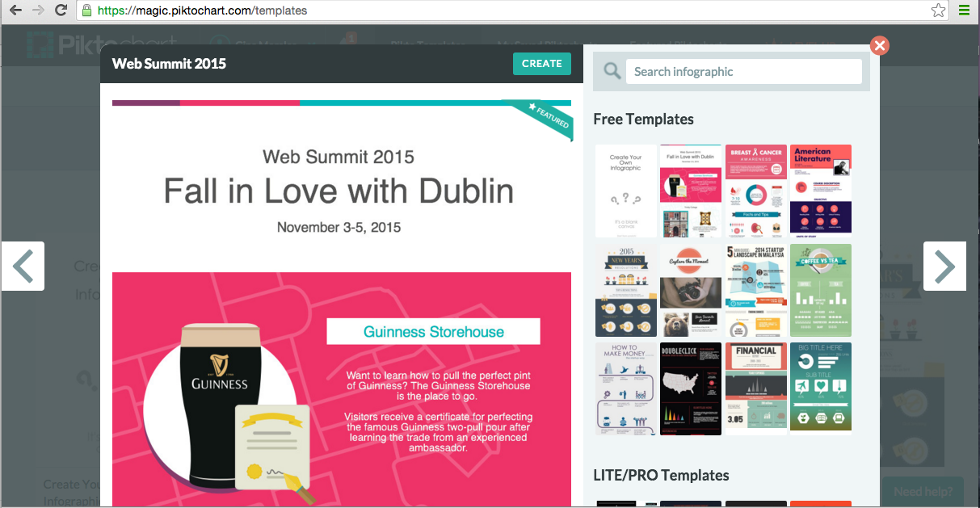The height and width of the screenshot is (508, 980).
Task: Choose the Capture the Moment template
Action: click(x=691, y=290)
